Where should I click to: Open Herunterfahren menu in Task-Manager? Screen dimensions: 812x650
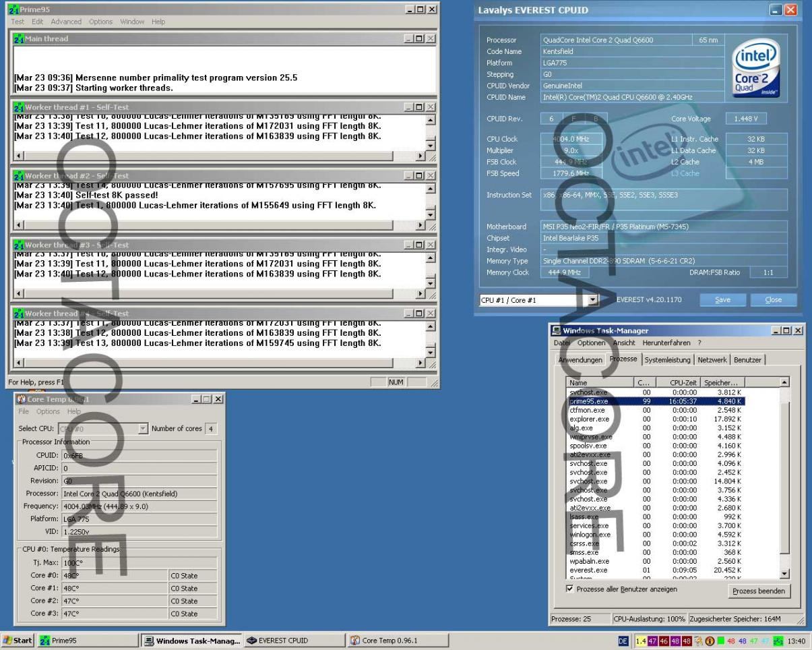666,343
